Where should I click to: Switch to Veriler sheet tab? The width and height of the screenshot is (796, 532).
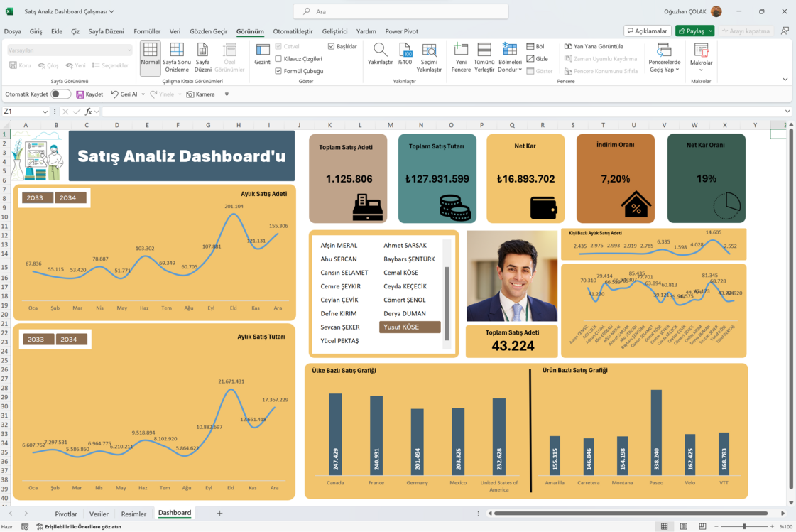(99, 514)
